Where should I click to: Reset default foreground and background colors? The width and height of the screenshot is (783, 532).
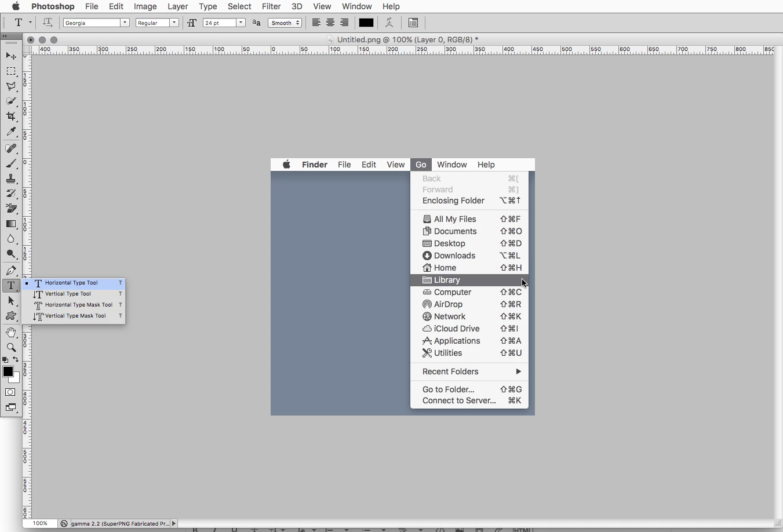[5, 360]
